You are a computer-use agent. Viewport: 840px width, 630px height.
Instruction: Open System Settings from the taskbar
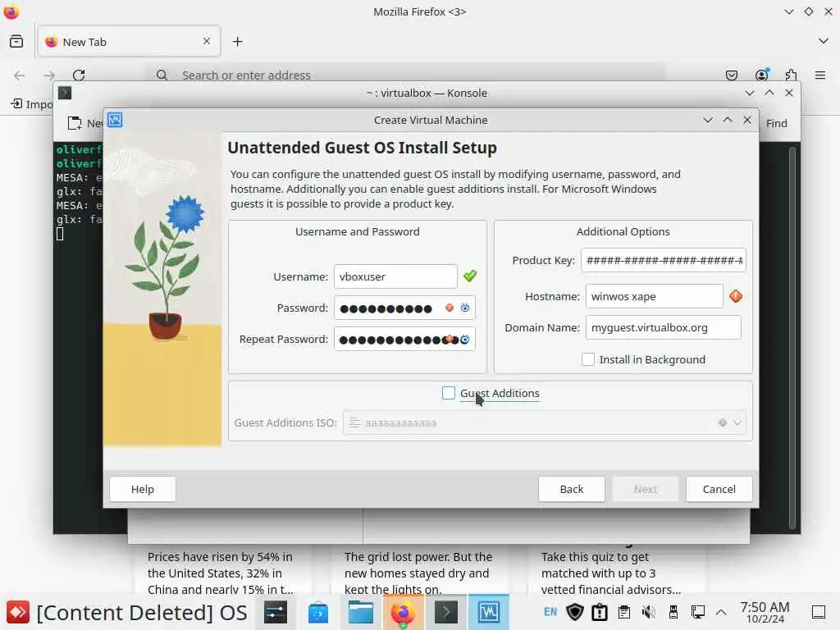(276, 612)
